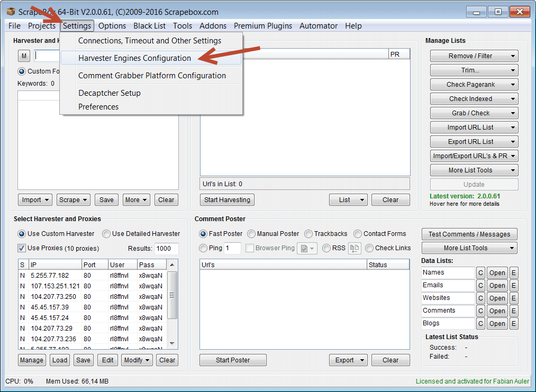Open the keywords Import dropdown

click(35, 200)
